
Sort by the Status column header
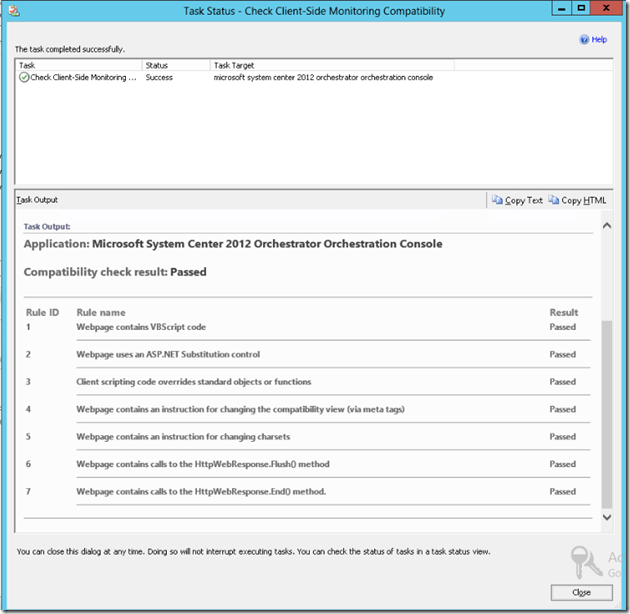(x=175, y=65)
